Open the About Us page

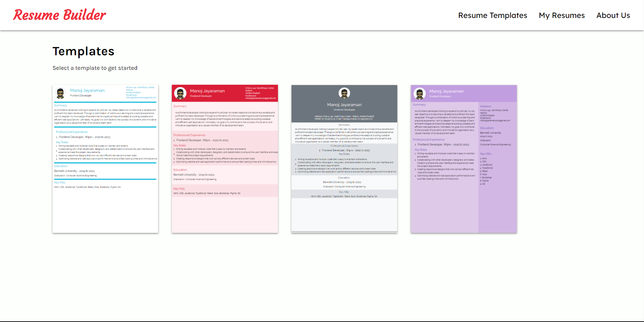613,15
